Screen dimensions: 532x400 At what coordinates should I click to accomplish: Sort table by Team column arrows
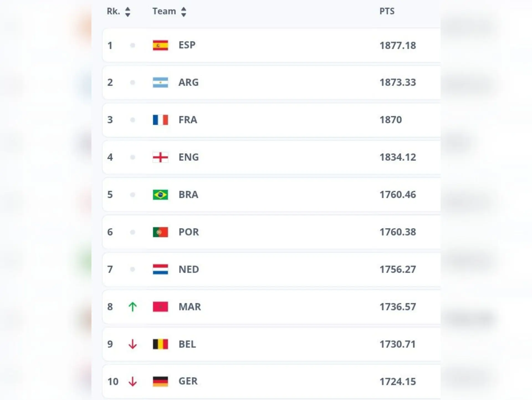pyautogui.click(x=183, y=12)
